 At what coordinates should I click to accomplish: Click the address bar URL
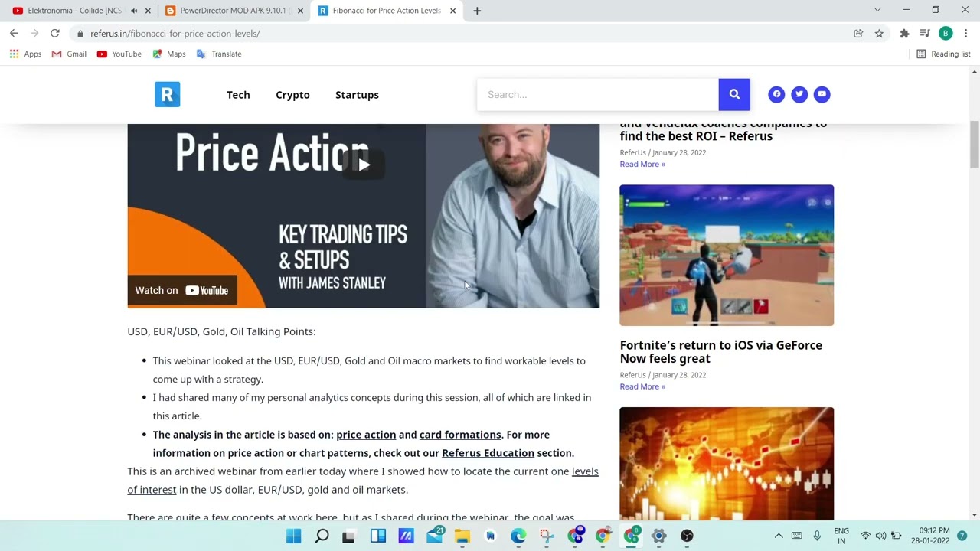pyautogui.click(x=175, y=34)
